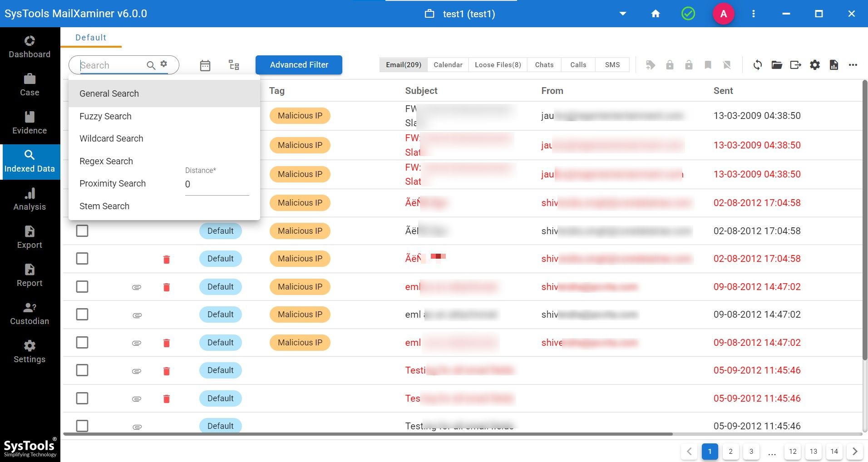Image resolution: width=868 pixels, height=462 pixels.
Task: Select checkbox of last 09-08-2012 row
Action: pos(82,342)
